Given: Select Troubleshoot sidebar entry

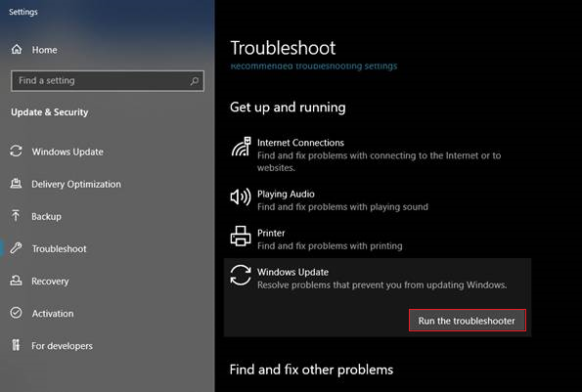Looking at the screenshot, I should pyautogui.click(x=59, y=248).
